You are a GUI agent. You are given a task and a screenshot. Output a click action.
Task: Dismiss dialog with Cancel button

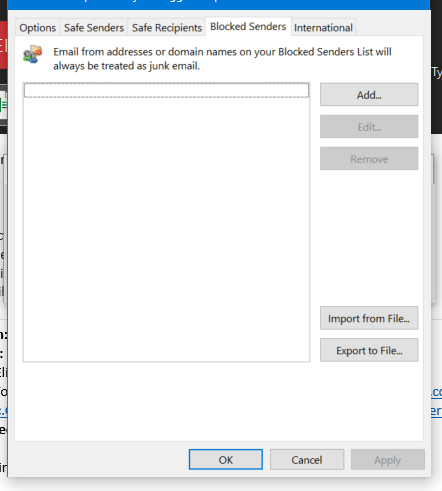point(307,460)
